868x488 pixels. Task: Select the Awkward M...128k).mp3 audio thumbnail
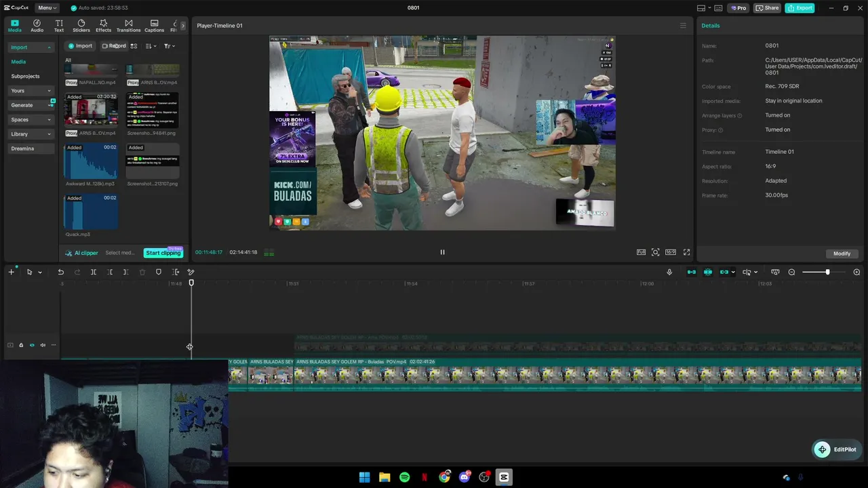[91, 161]
